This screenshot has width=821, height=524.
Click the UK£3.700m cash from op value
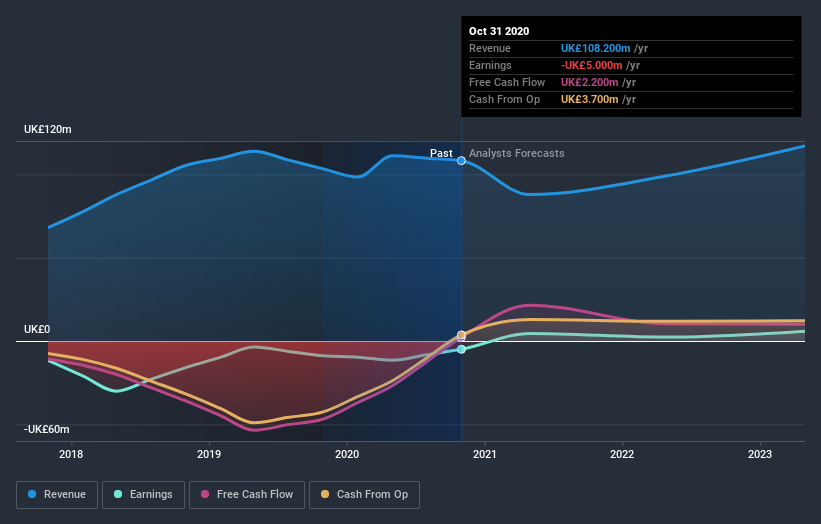[x=590, y=99]
